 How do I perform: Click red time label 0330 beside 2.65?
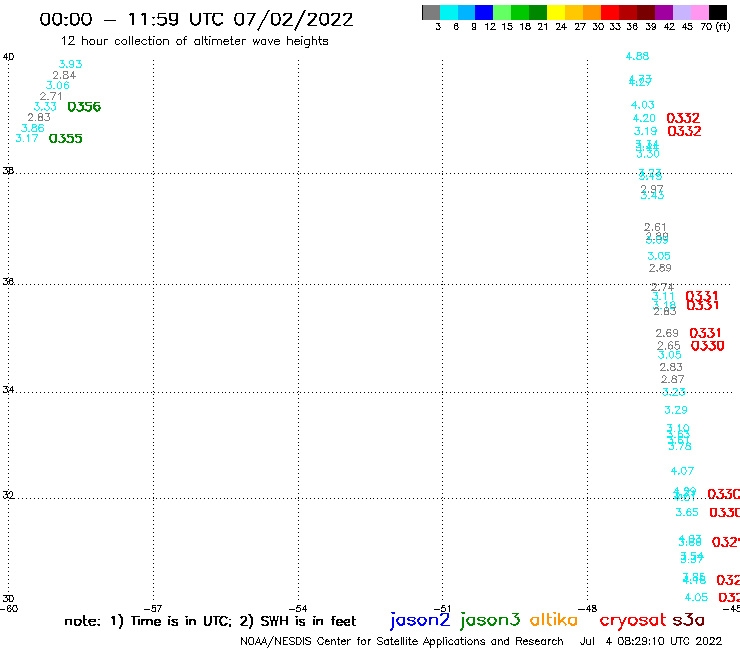[x=707, y=346]
